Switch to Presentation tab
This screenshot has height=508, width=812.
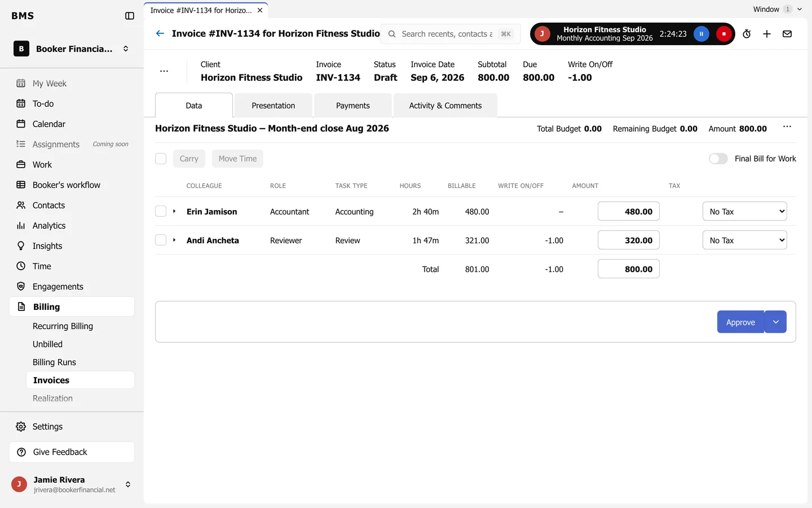[273, 106]
